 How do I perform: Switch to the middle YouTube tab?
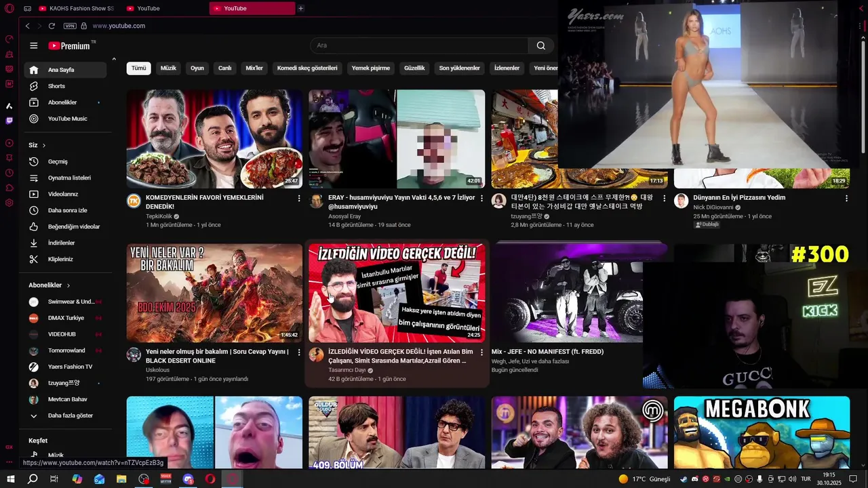166,8
